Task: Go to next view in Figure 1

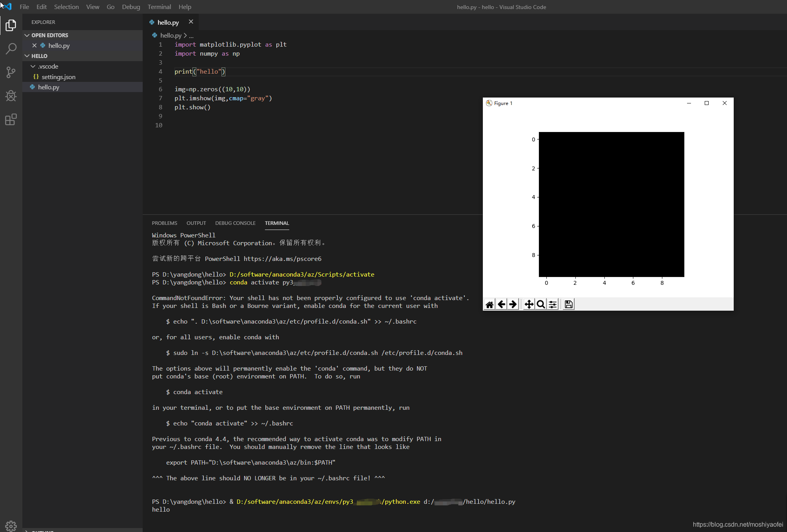Action: point(513,304)
